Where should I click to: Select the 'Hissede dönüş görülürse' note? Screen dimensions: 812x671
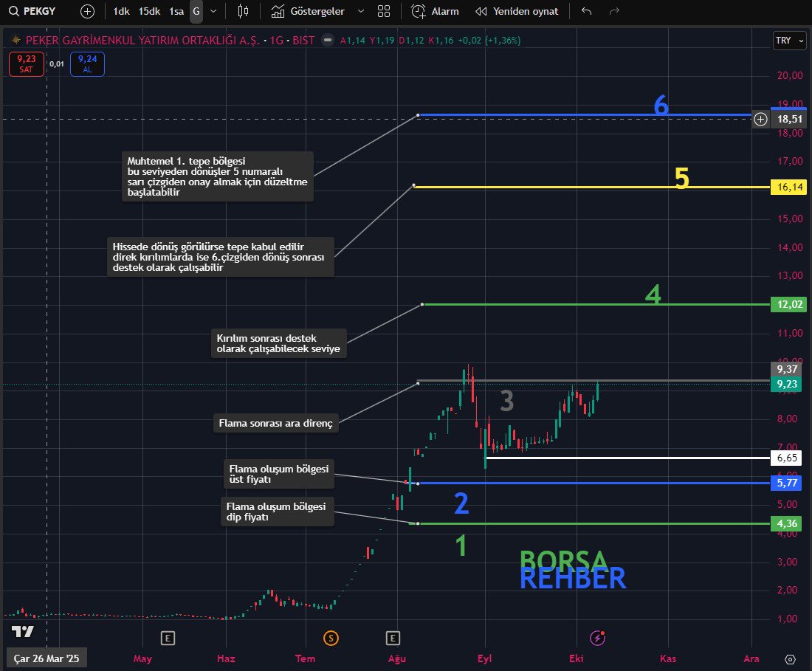point(221,258)
